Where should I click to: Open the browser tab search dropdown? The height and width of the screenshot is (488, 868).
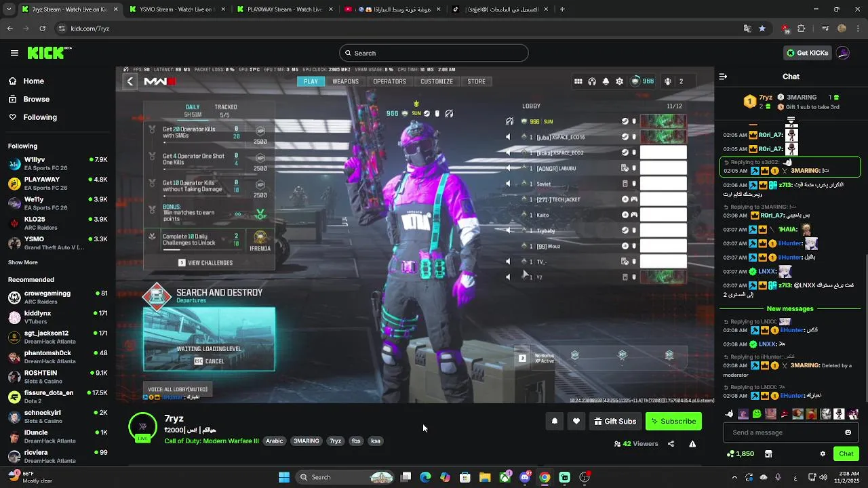coord(9,9)
